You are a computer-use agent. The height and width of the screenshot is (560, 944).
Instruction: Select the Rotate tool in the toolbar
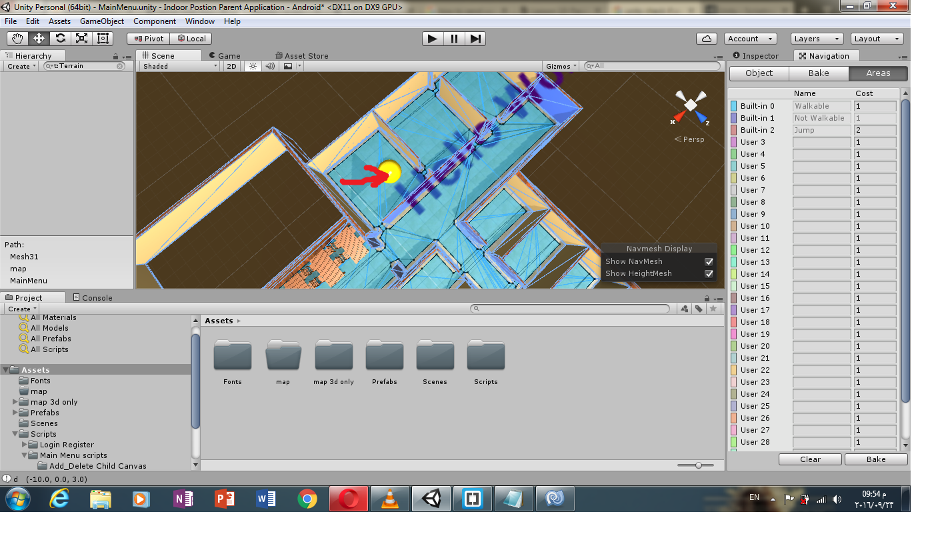[60, 39]
